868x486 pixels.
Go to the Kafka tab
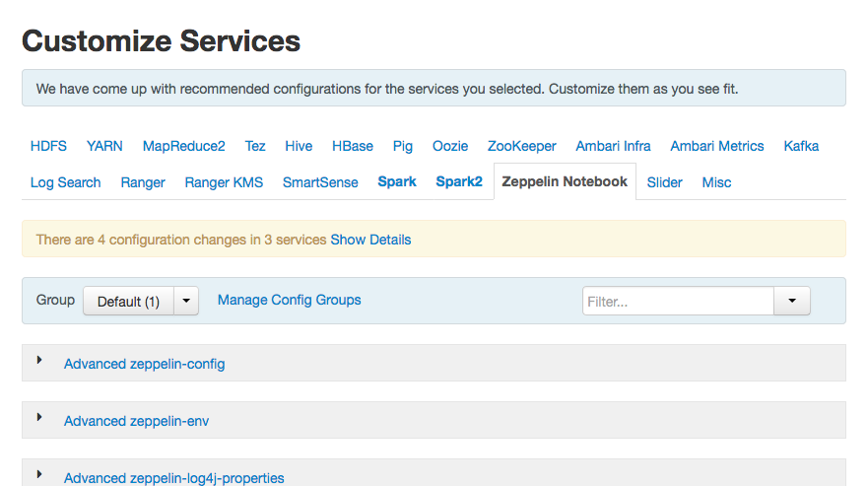pos(801,146)
